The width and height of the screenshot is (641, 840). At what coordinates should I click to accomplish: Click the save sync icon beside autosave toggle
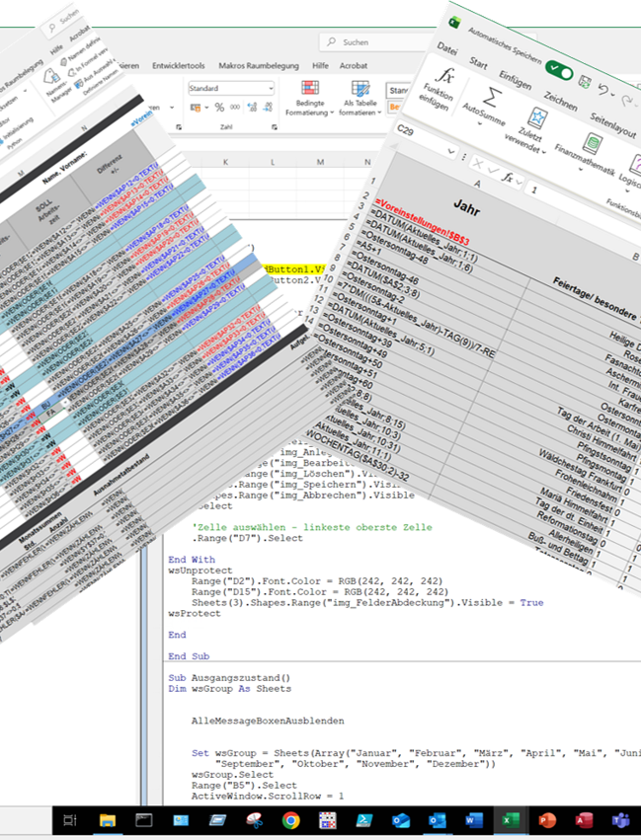[x=585, y=82]
